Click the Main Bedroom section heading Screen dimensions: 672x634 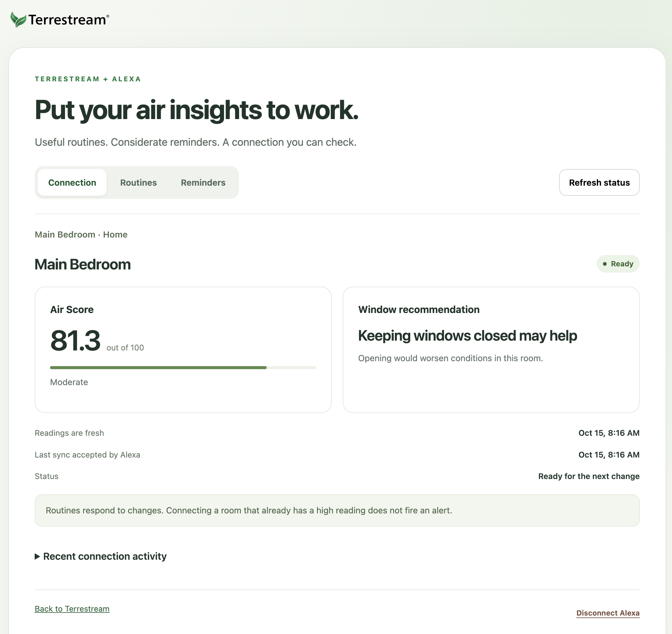pyautogui.click(x=83, y=264)
